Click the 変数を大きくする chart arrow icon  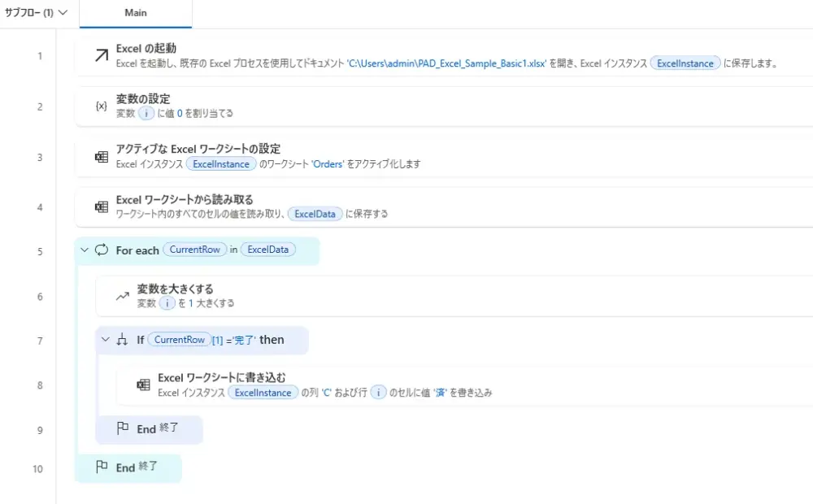(122, 297)
